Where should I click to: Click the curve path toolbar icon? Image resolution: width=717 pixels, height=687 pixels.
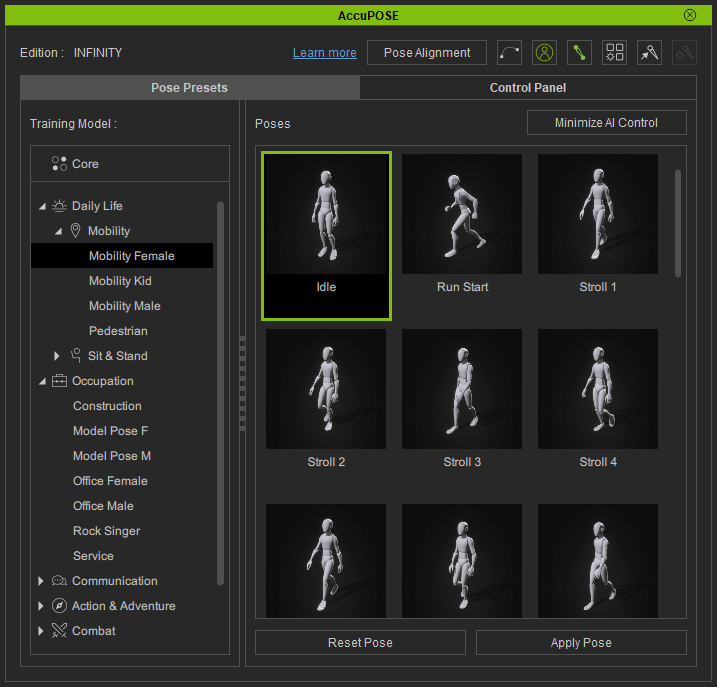(x=509, y=53)
